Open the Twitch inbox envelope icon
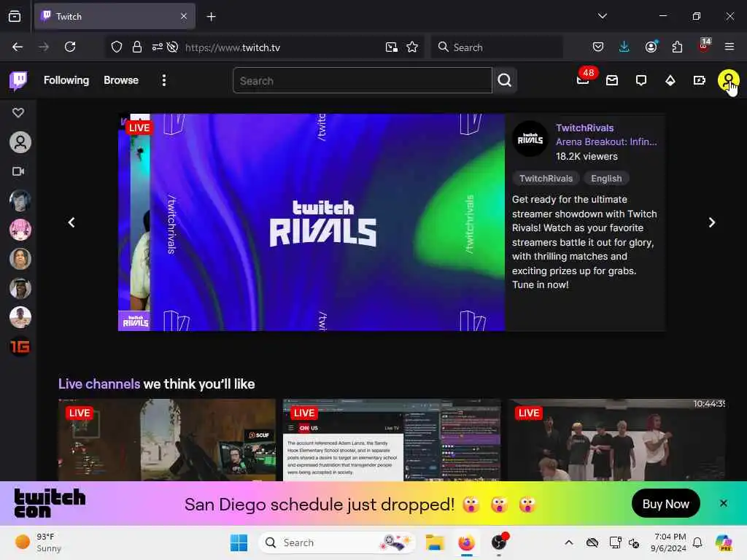This screenshot has height=560, width=747. click(x=612, y=80)
